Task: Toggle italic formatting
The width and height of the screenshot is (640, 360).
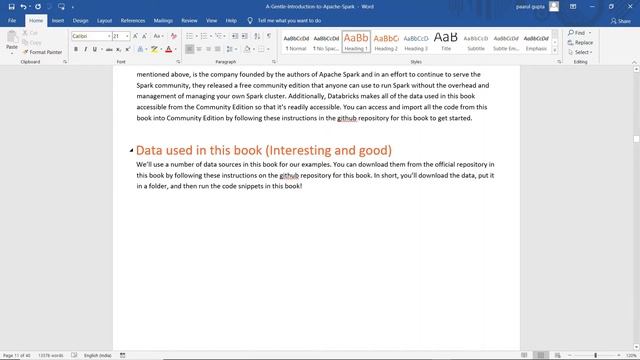Action: point(85,49)
